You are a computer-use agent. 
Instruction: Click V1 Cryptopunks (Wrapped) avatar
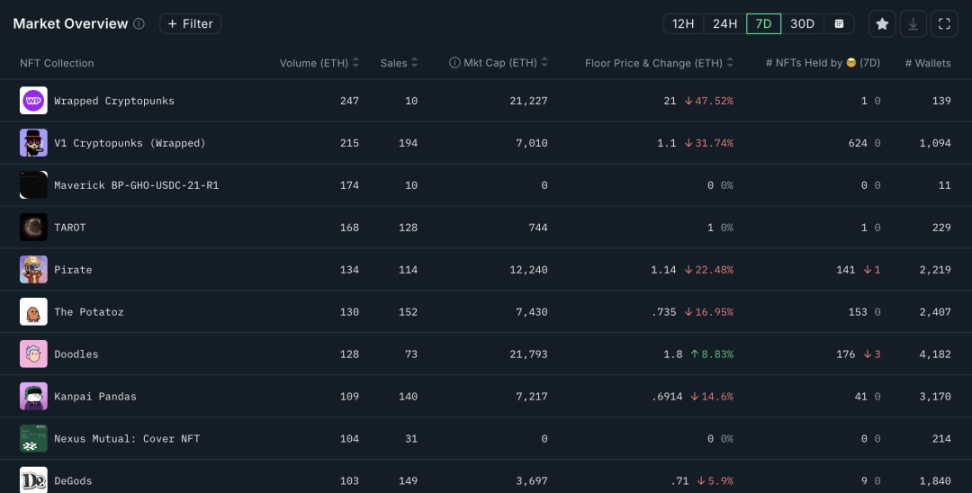[33, 143]
